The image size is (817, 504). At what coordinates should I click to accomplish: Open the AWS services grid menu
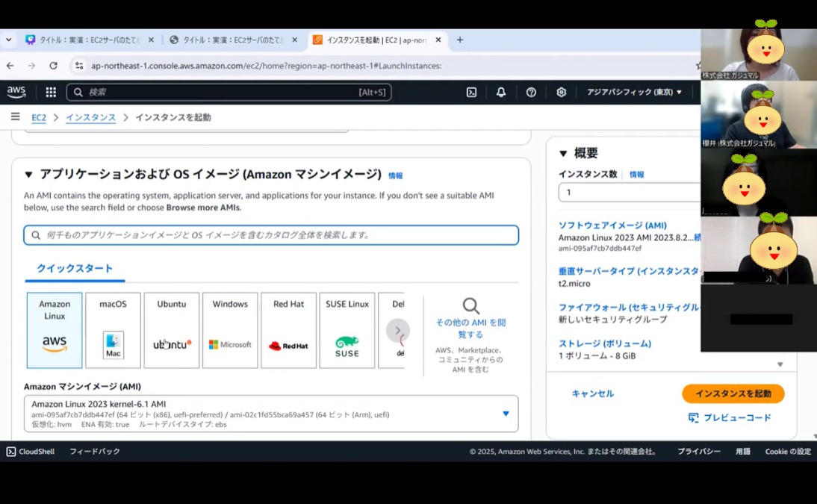(x=51, y=92)
